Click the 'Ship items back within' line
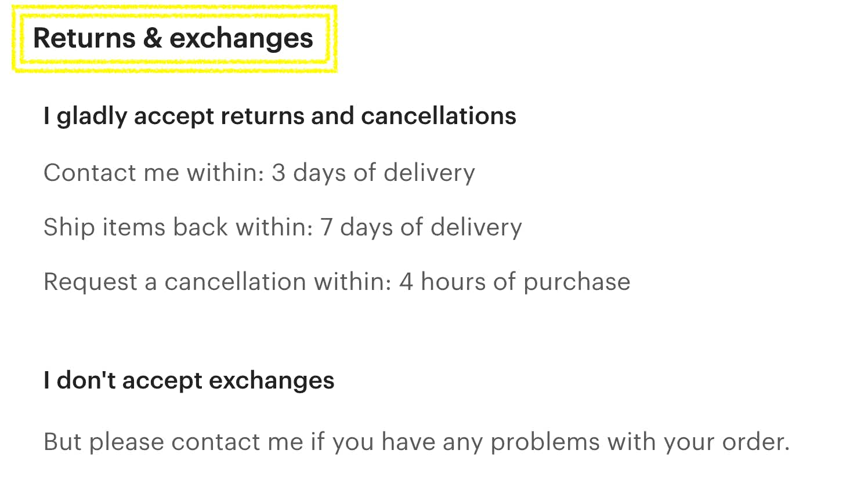The width and height of the screenshot is (868, 479). pos(283,227)
